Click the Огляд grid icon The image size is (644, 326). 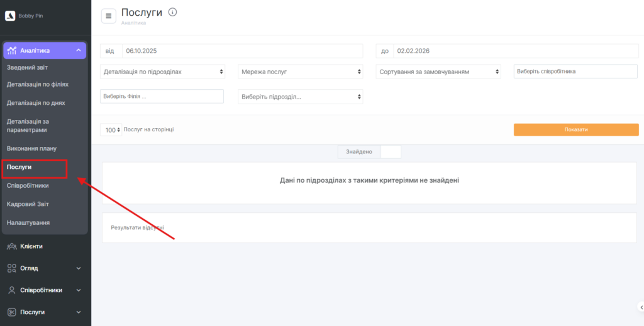pyautogui.click(x=11, y=268)
